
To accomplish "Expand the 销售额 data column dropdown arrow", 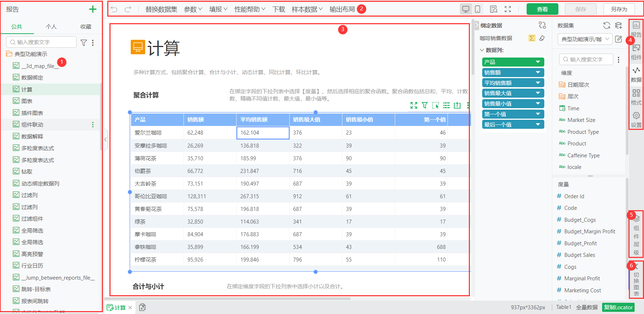I will (538, 73).
